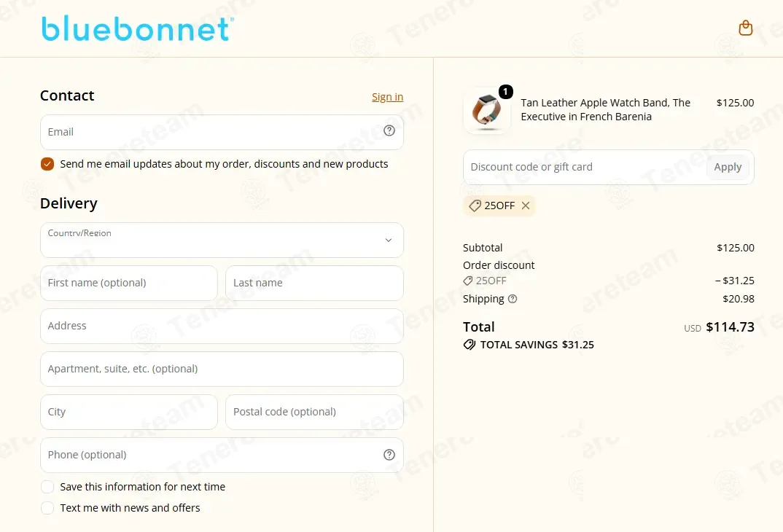
Task: Open the Country/Region dropdown
Action: pyautogui.click(x=222, y=240)
